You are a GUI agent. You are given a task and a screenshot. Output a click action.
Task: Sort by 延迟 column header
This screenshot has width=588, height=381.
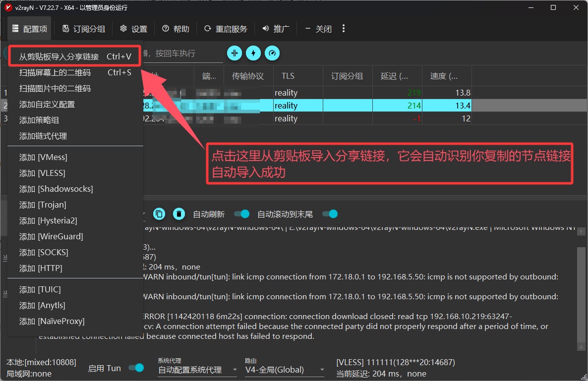click(x=397, y=76)
